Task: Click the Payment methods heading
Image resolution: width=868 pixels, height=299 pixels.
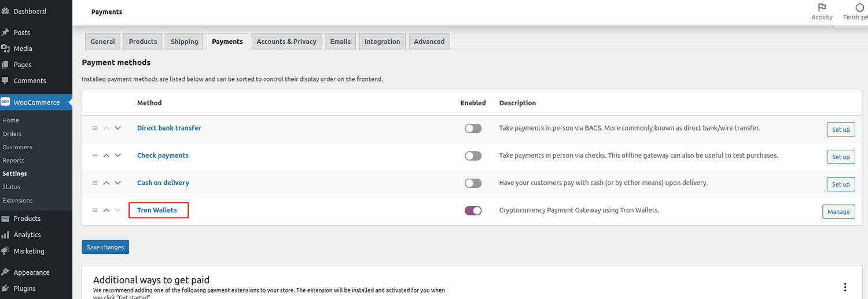Action: (116, 62)
